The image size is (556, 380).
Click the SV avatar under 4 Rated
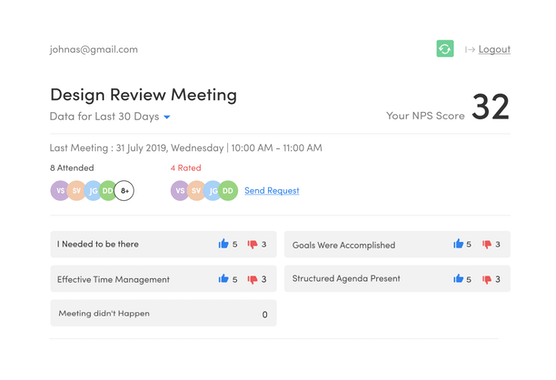(196, 191)
